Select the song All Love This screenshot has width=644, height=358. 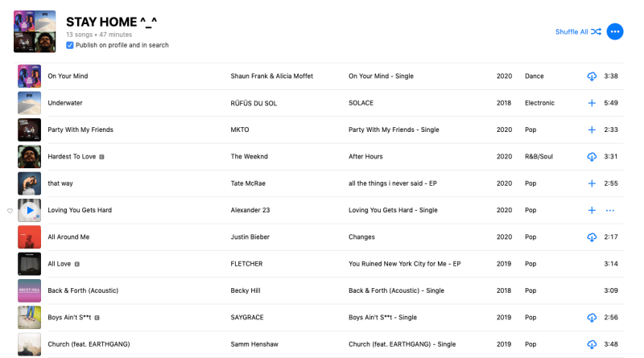pyautogui.click(x=60, y=264)
